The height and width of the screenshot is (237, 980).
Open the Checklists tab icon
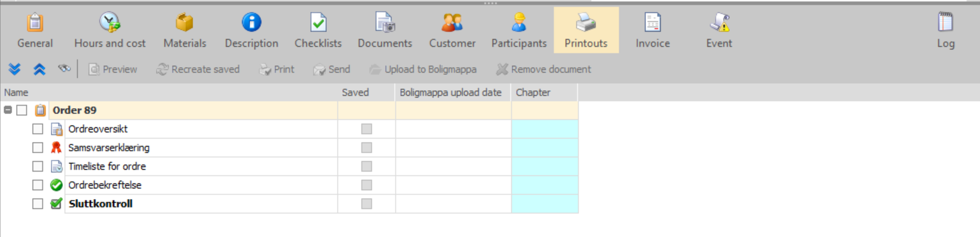[x=318, y=23]
